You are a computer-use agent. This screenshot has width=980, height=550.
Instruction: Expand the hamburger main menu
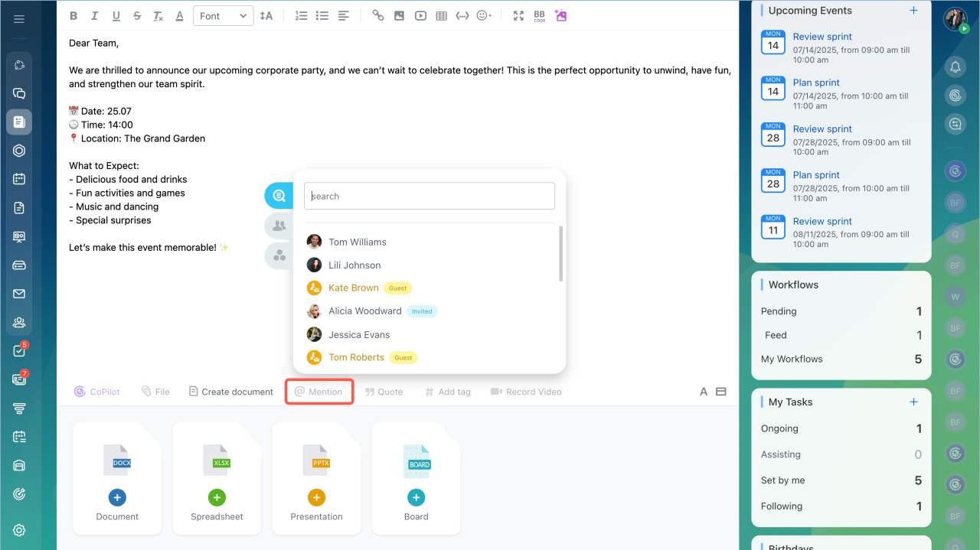pos(19,19)
